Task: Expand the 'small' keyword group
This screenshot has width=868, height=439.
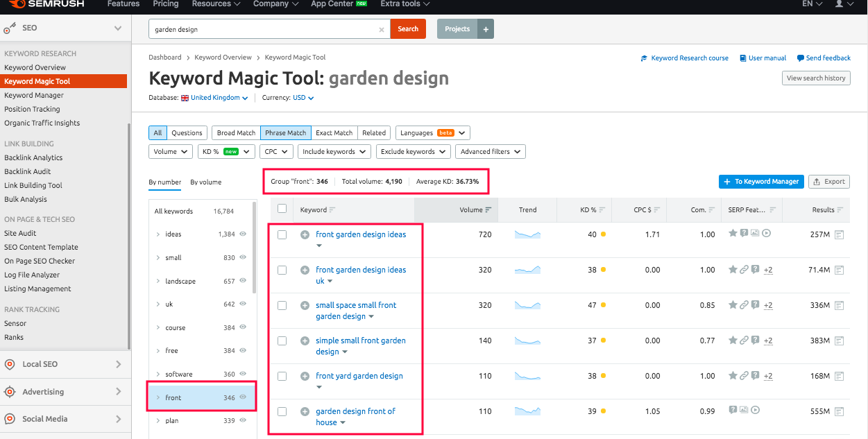Action: 158,258
